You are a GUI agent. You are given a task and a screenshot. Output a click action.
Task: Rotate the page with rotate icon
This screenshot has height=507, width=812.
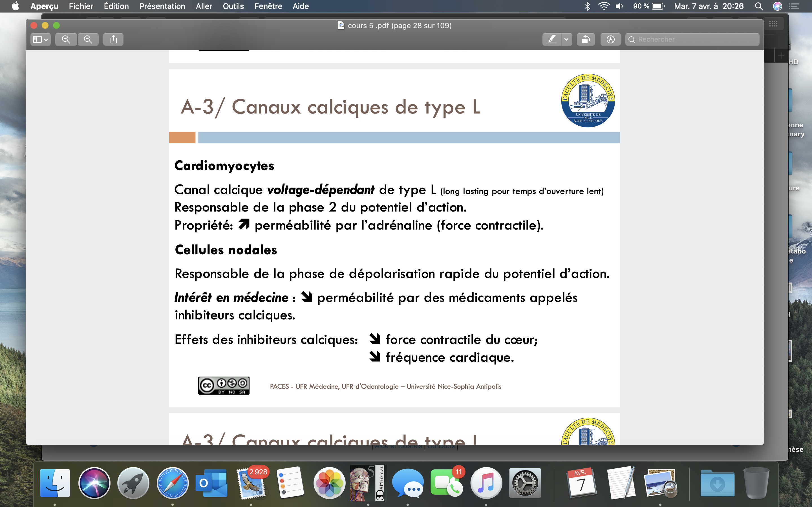[586, 39]
